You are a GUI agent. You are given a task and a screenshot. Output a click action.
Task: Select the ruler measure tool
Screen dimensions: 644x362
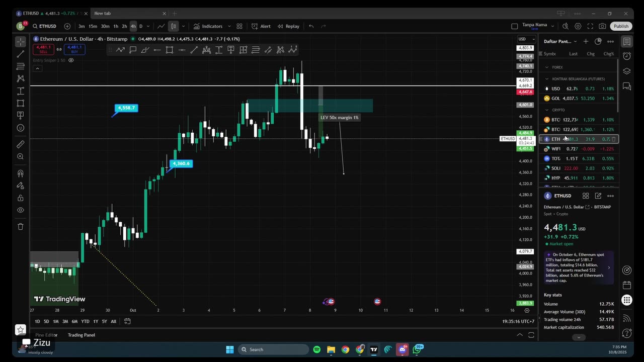(x=21, y=144)
